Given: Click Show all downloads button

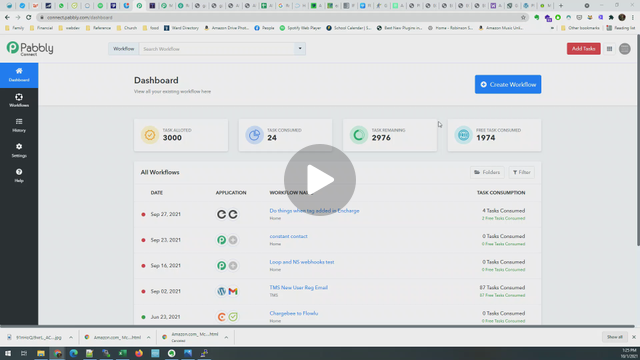Looking at the screenshot, I should 614,337.
